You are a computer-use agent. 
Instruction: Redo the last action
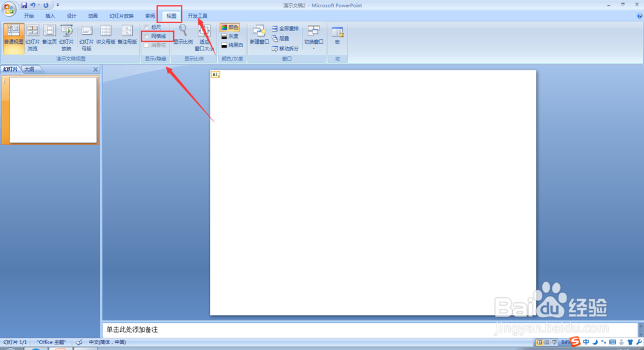pyautogui.click(x=46, y=5)
